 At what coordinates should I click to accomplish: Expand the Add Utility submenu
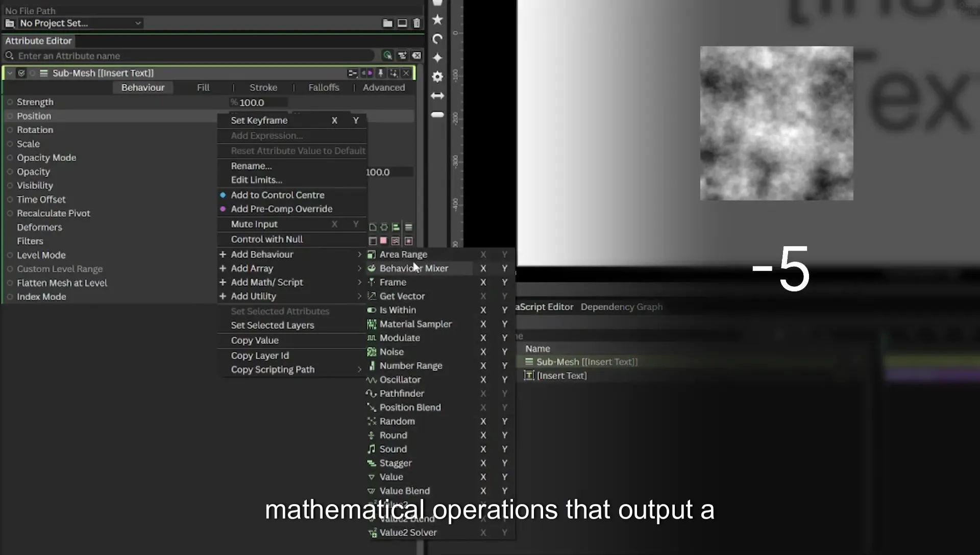(292, 296)
